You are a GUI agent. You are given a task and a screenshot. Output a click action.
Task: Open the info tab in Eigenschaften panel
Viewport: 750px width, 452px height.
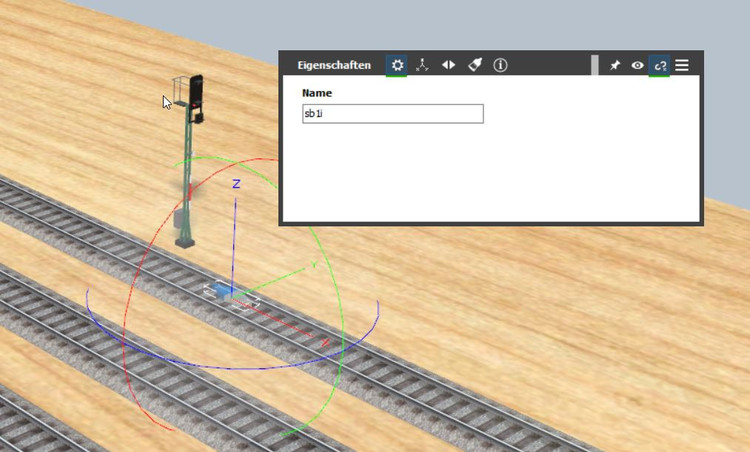pos(500,65)
